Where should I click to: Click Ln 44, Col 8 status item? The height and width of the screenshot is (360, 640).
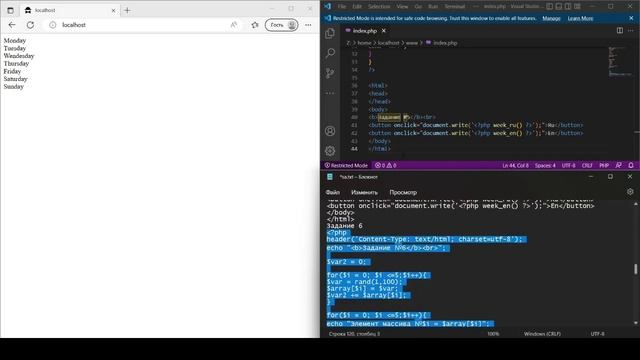click(515, 165)
